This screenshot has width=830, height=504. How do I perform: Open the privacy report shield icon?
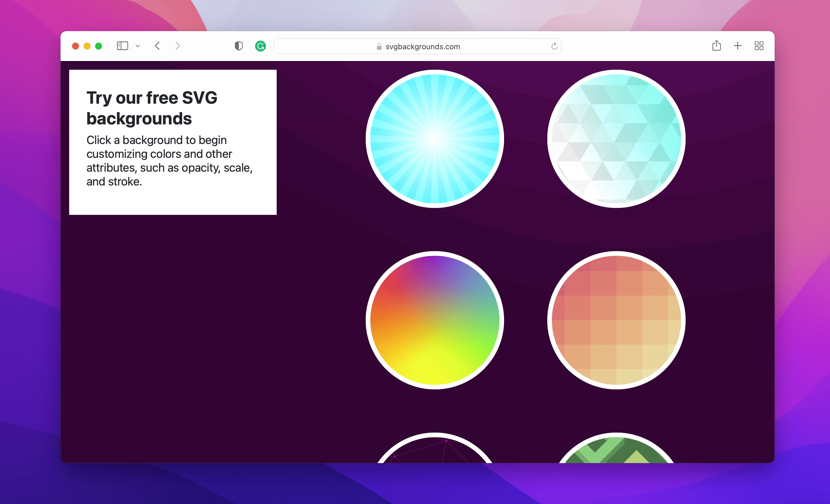239,46
